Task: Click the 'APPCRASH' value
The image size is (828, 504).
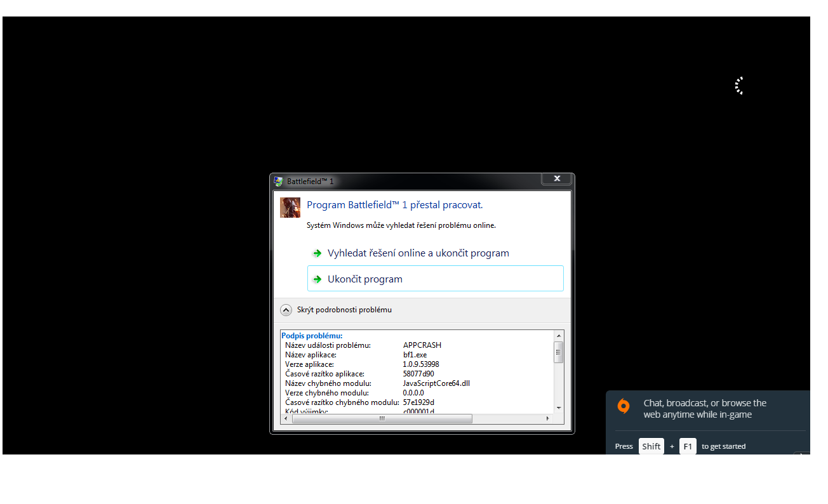Action: pos(422,345)
